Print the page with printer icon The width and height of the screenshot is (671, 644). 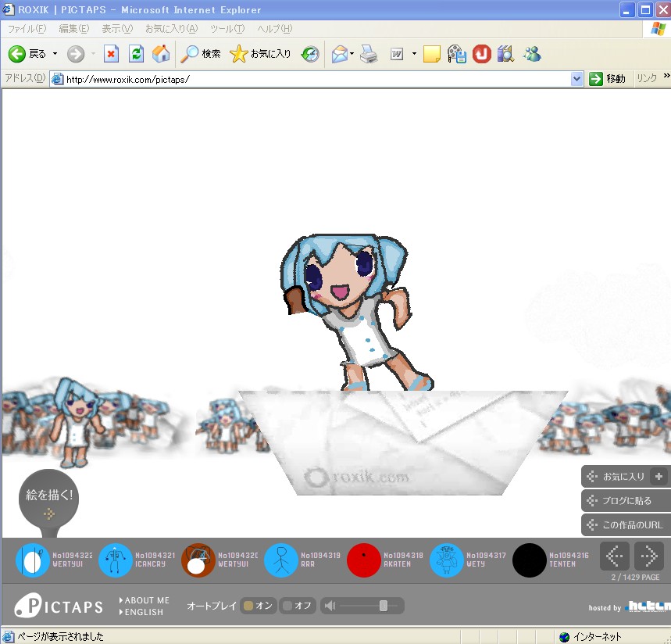(x=369, y=54)
